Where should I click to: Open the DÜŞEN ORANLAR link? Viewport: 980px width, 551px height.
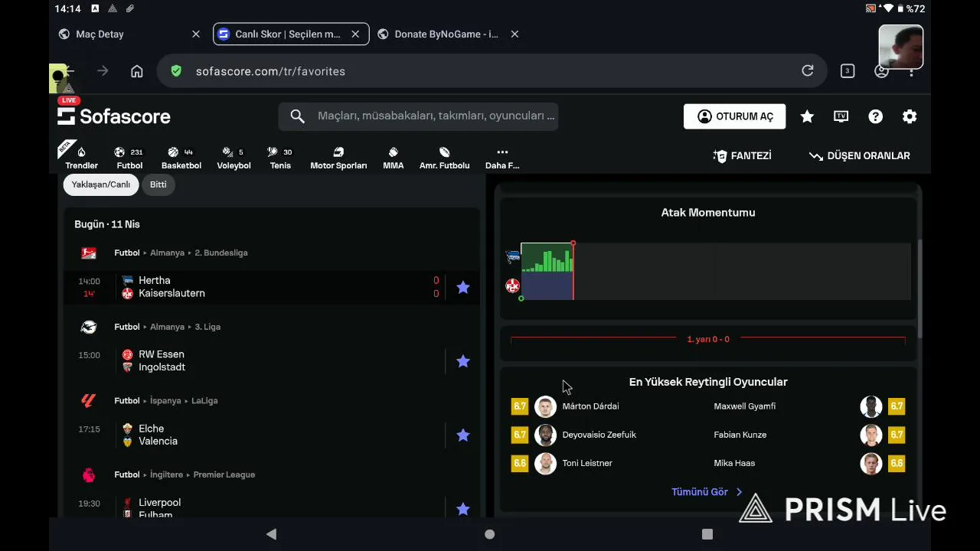point(860,155)
